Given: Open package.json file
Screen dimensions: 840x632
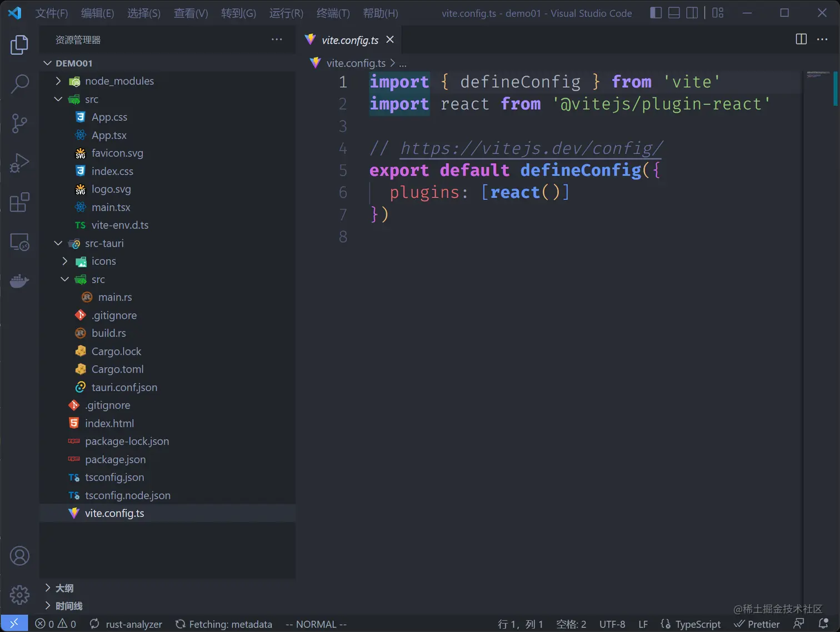Looking at the screenshot, I should [x=167, y=459].
